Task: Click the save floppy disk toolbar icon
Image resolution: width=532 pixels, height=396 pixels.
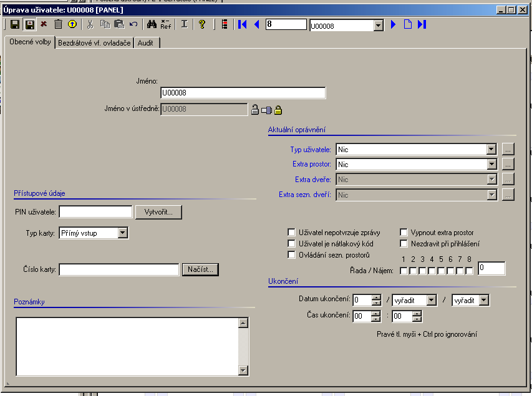Action: (x=14, y=24)
